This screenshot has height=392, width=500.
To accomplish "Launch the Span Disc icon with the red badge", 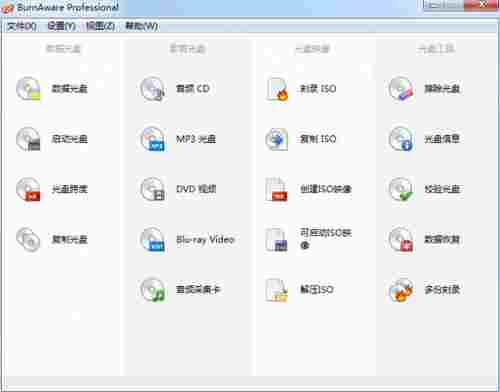I will (29, 189).
